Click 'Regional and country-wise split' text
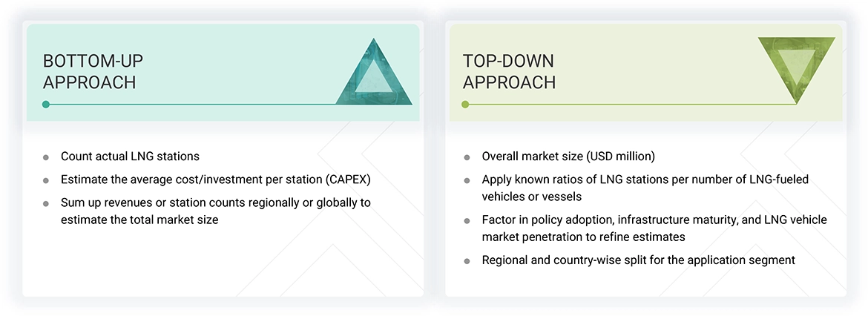 click(638, 260)
